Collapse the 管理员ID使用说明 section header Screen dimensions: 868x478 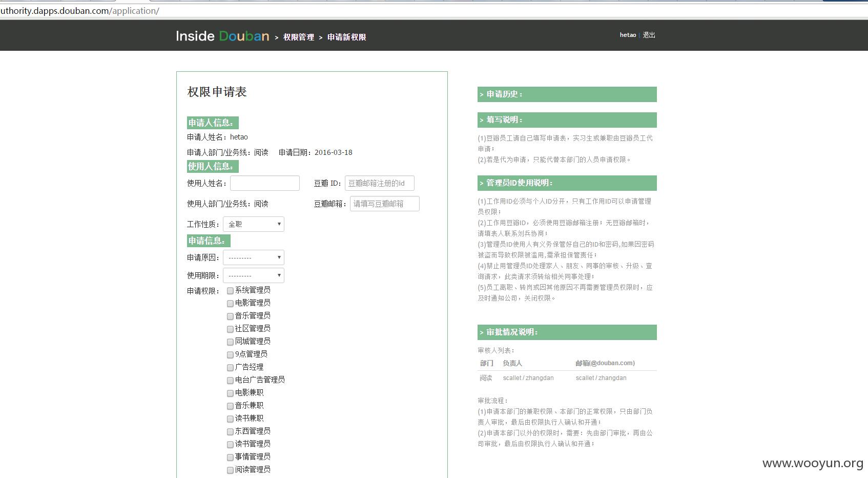[567, 183]
